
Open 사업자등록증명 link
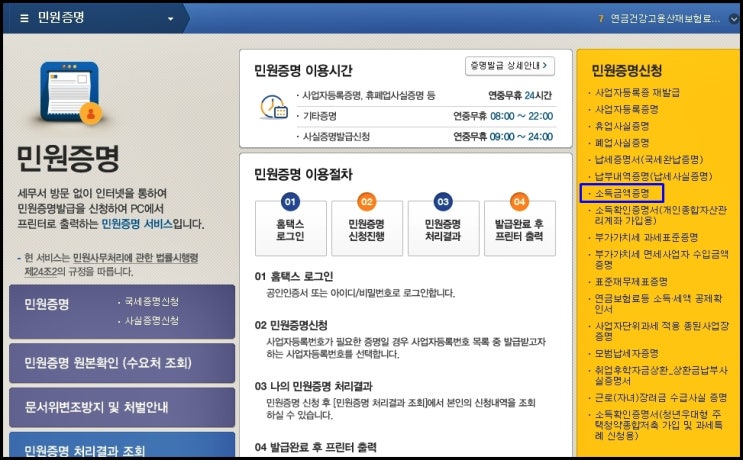point(626,109)
